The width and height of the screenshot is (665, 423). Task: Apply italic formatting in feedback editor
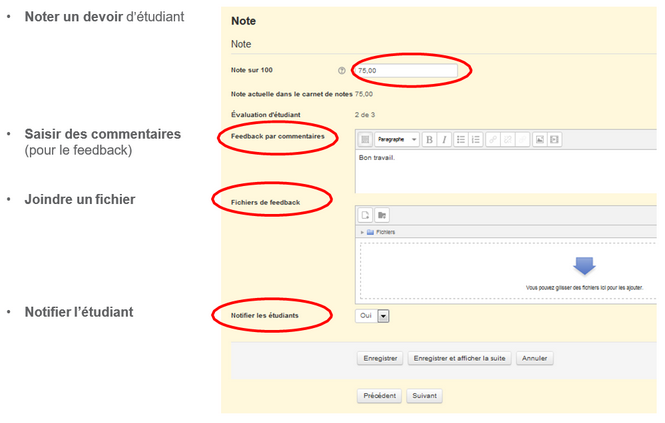pyautogui.click(x=444, y=140)
